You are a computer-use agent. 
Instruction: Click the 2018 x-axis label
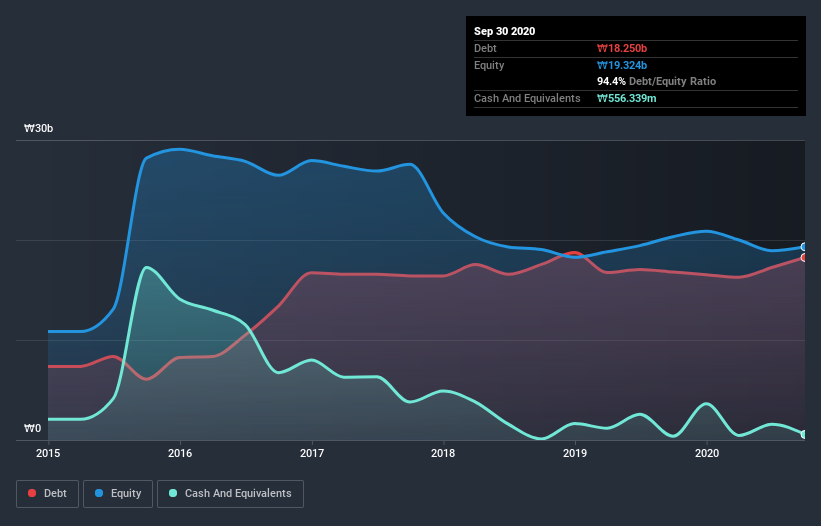443,453
